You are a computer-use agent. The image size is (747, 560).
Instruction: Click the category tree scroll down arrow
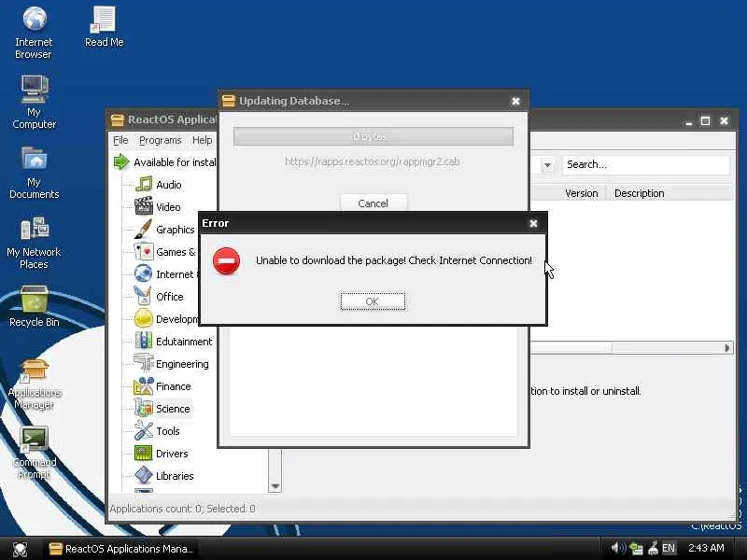click(x=275, y=486)
